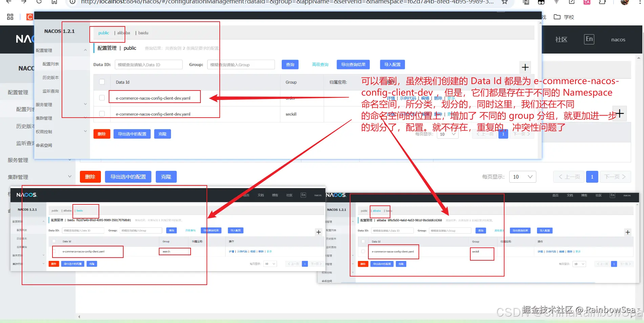Open 监听查询 in the top overlay sidebar
Screen dimensions: 644x323
coord(51,91)
